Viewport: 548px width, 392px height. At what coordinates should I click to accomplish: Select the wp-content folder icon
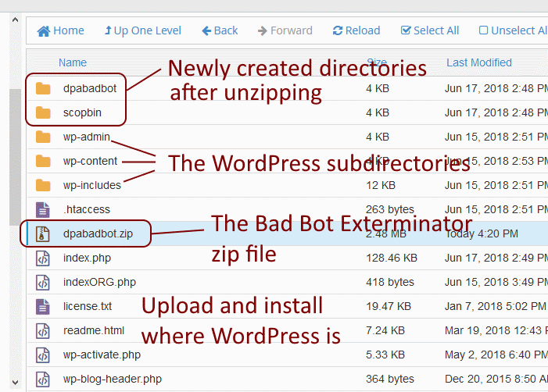pyautogui.click(x=43, y=162)
